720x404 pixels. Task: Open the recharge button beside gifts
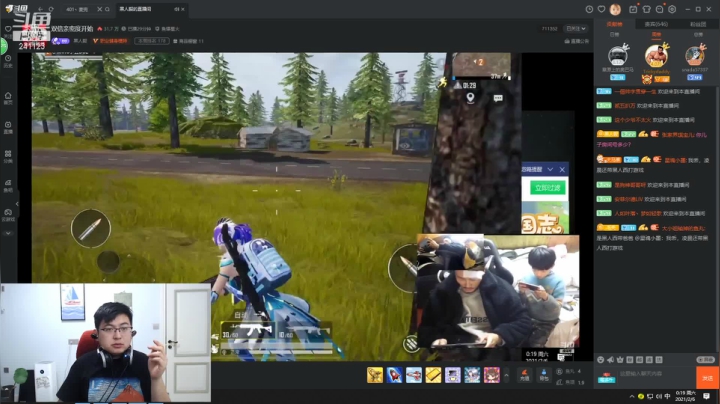[524, 375]
